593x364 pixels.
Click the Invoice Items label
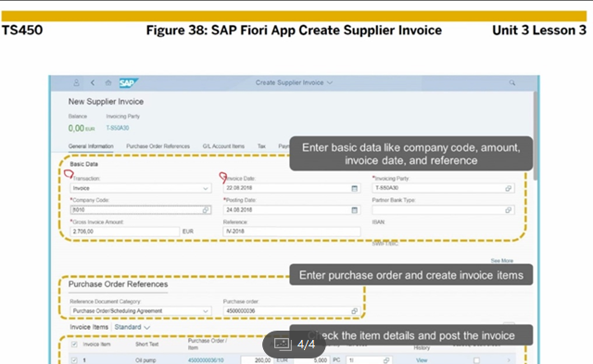(89, 327)
